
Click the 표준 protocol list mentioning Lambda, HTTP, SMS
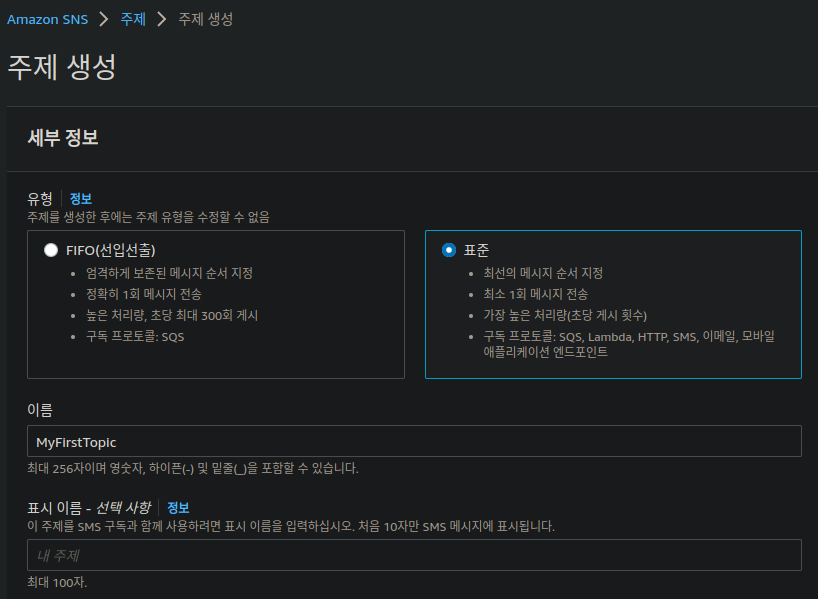[629, 344]
